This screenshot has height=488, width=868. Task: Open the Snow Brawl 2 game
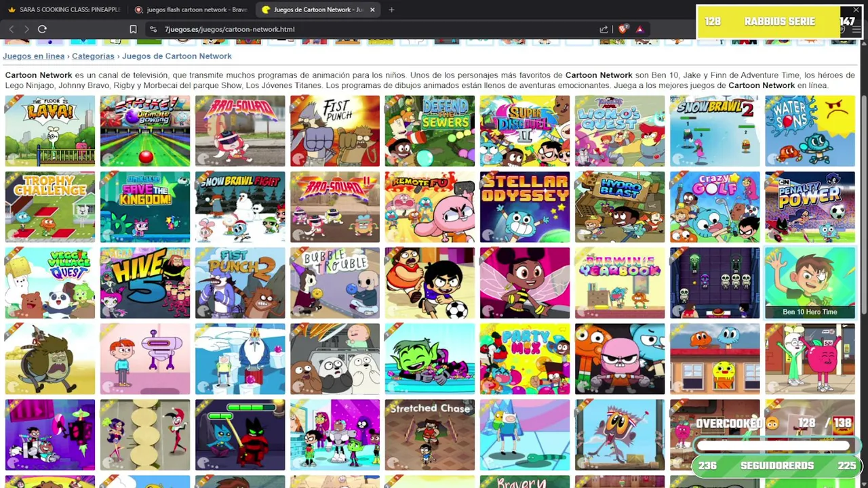715,131
